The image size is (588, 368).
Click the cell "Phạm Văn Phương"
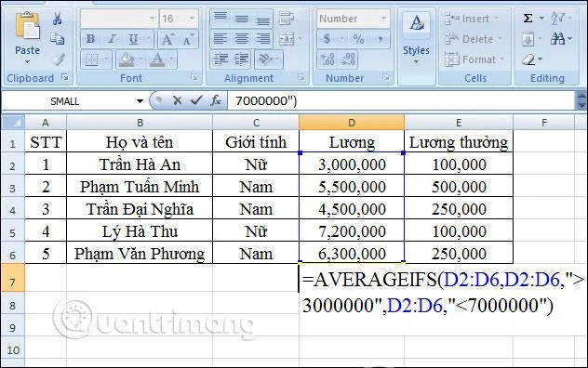pyautogui.click(x=140, y=253)
